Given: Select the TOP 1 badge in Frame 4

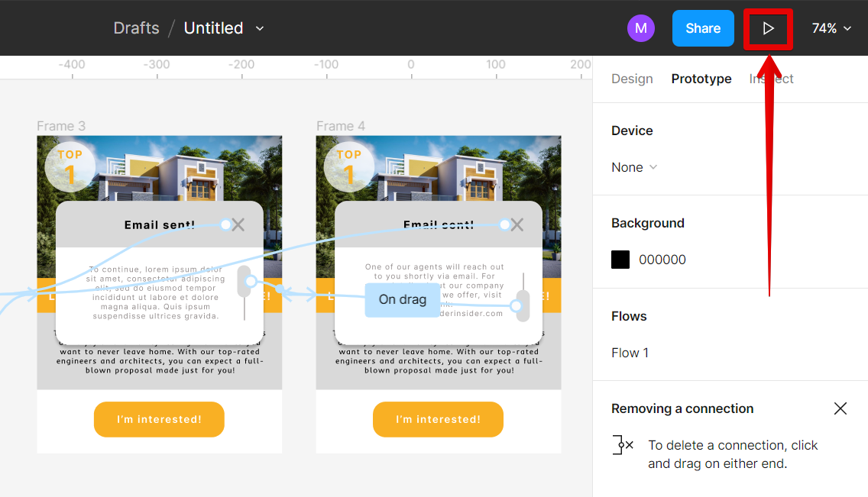Looking at the screenshot, I should tap(348, 166).
